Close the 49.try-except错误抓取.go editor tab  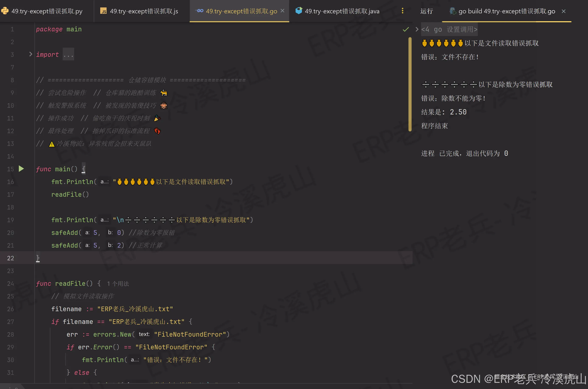[282, 11]
